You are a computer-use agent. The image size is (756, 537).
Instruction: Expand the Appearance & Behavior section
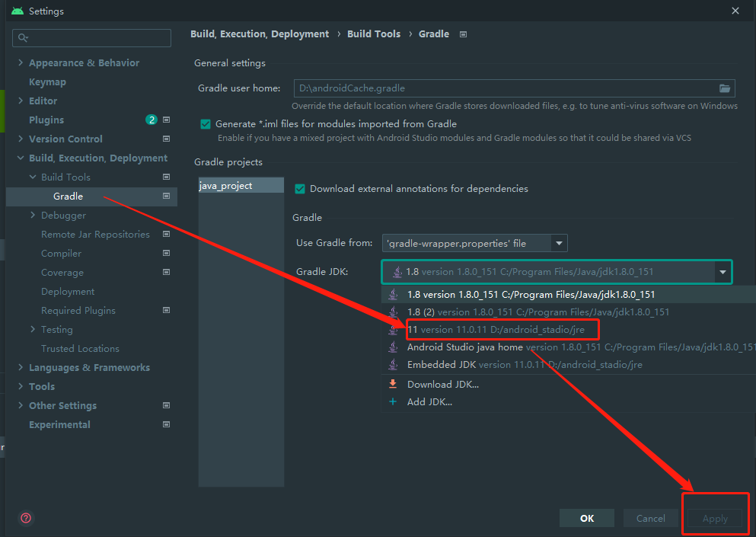pyautogui.click(x=21, y=62)
